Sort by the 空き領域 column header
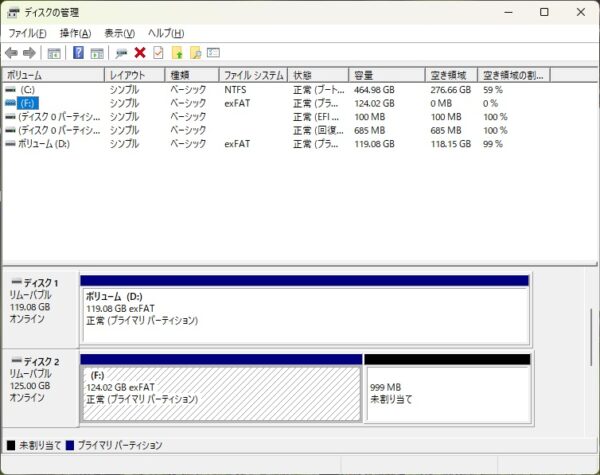The image size is (600, 475). pyautogui.click(x=451, y=75)
